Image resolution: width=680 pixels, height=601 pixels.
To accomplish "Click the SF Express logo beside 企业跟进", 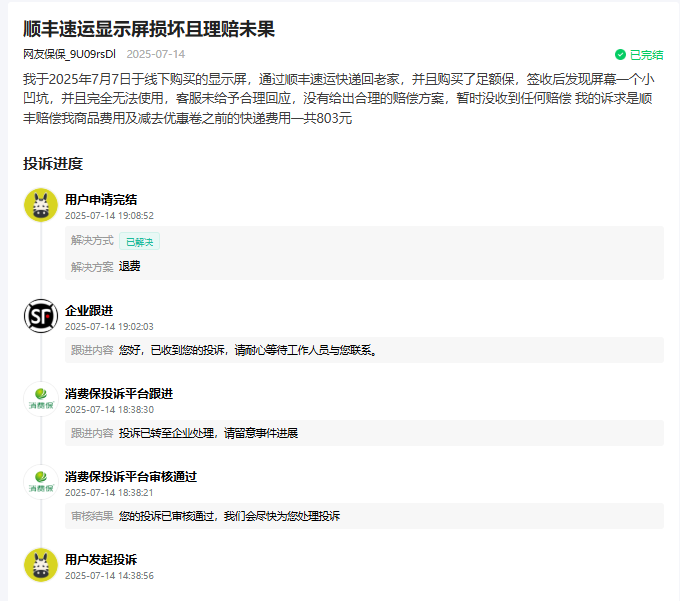I will click(x=41, y=316).
